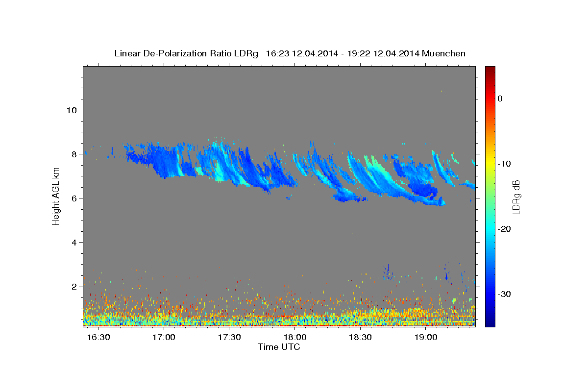588x392 pixels.
Task: Click the 16:30 time tick label
Action: tap(98, 338)
